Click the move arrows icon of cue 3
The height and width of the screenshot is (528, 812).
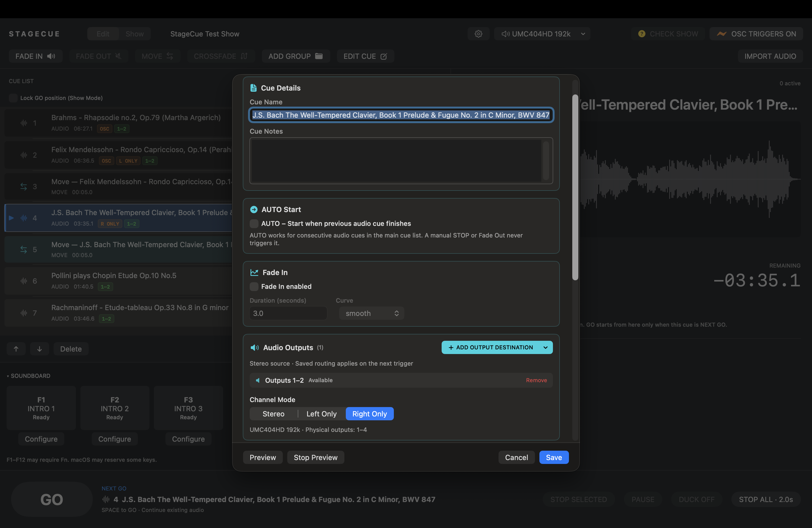(23, 187)
